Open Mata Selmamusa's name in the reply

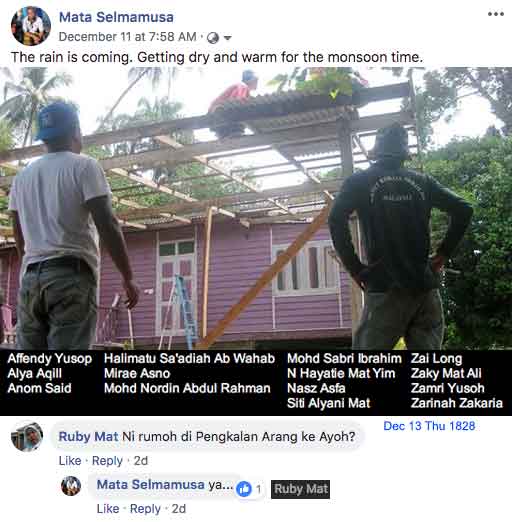coord(150,484)
